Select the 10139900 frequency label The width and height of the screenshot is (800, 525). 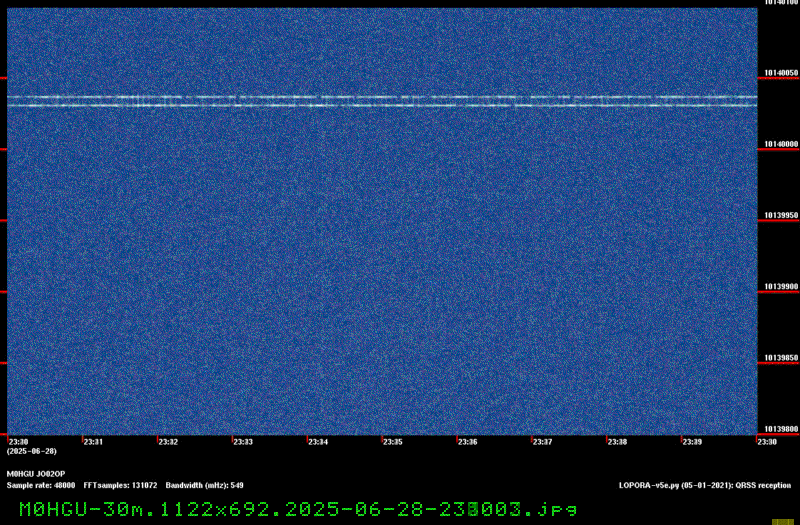tap(781, 287)
